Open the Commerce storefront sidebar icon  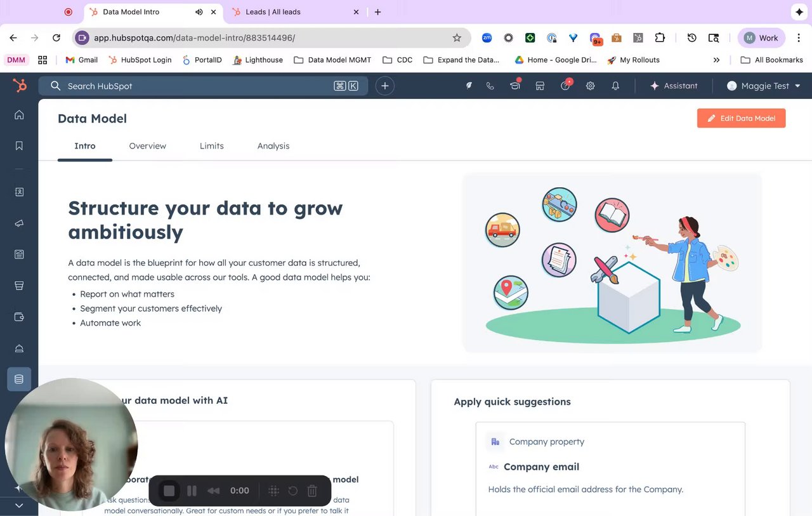19,286
